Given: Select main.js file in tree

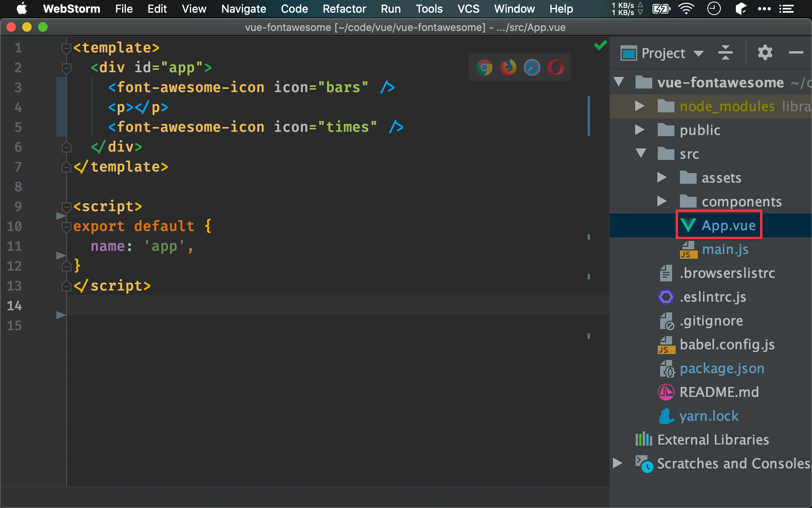Looking at the screenshot, I should 725,249.
